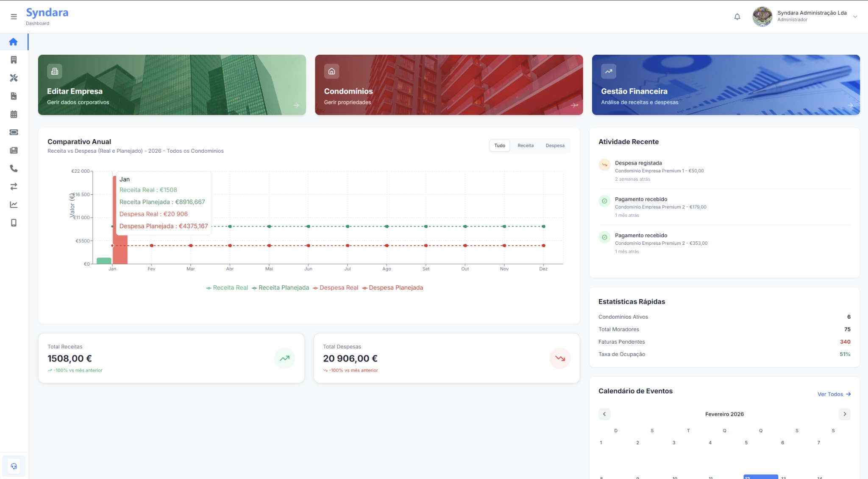
Task: Go to previous month in the event calendar
Action: click(604, 414)
